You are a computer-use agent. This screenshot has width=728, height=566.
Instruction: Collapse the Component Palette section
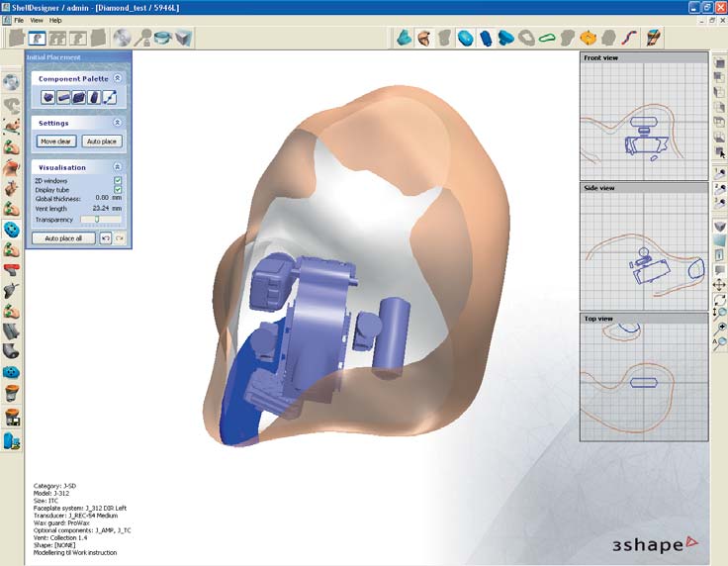click(117, 78)
